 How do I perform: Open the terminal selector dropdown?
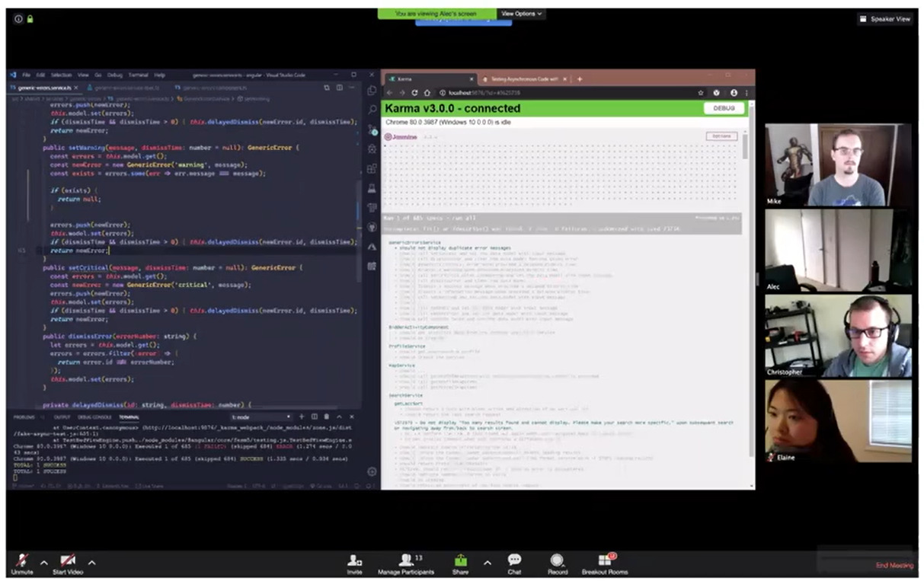click(261, 417)
